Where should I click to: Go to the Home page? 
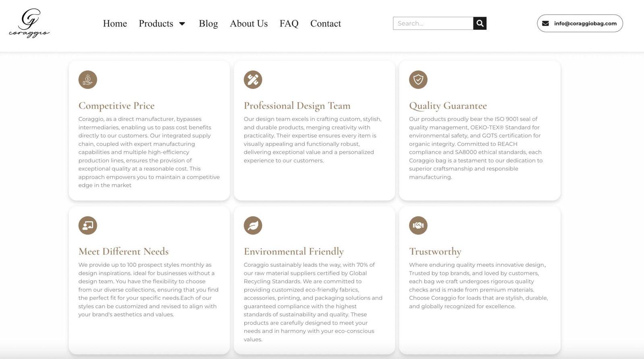115,24
